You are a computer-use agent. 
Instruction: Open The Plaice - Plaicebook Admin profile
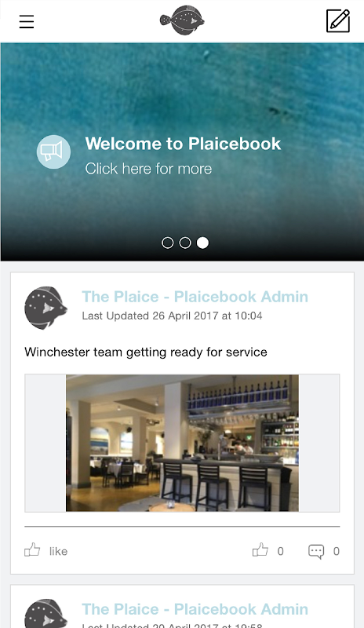click(195, 297)
